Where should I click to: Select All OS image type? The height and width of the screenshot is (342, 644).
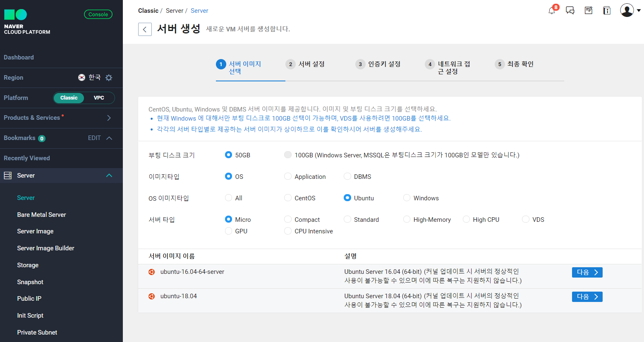(x=228, y=198)
